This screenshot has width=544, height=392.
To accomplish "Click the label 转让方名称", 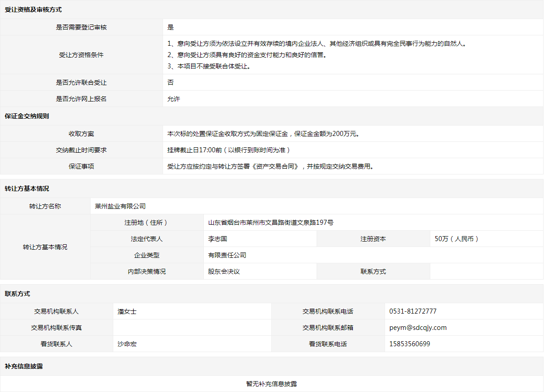I will coord(45,206).
